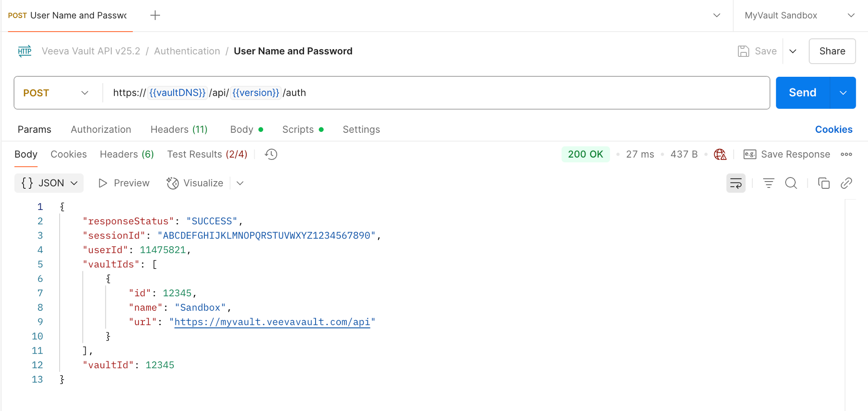The width and height of the screenshot is (868, 411).
Task: Click the link icon in response toolbar
Action: (846, 183)
